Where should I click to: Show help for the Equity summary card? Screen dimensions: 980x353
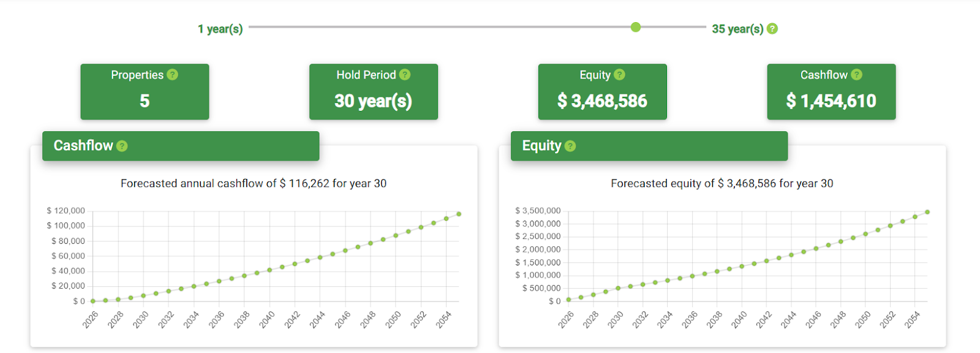pos(620,75)
